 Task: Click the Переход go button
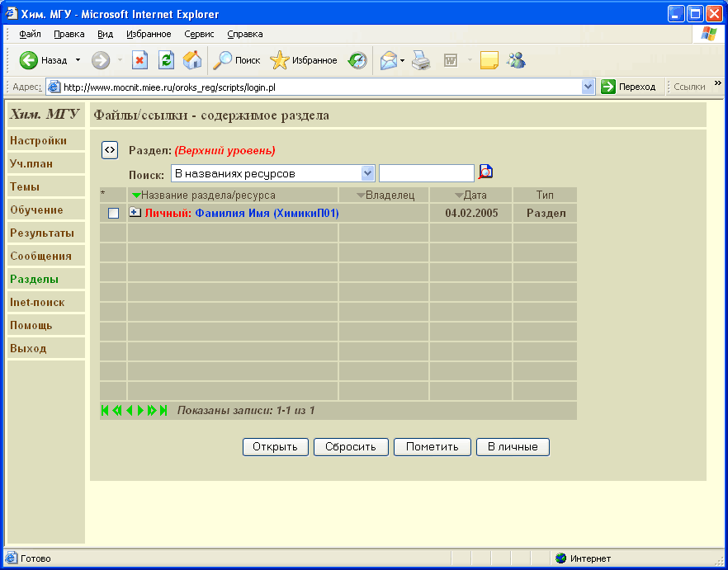pos(628,87)
